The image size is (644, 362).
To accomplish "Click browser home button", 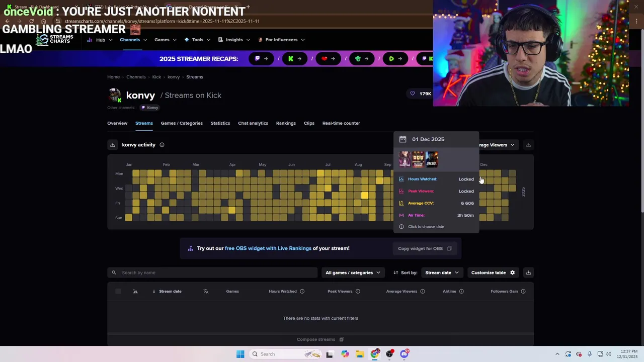I will coord(43,21).
